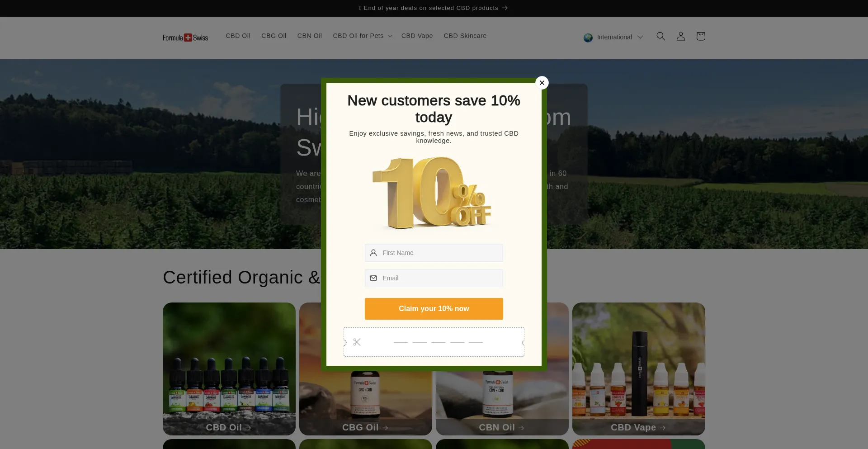
Task: Focus the First Name input field
Action: coord(434,253)
